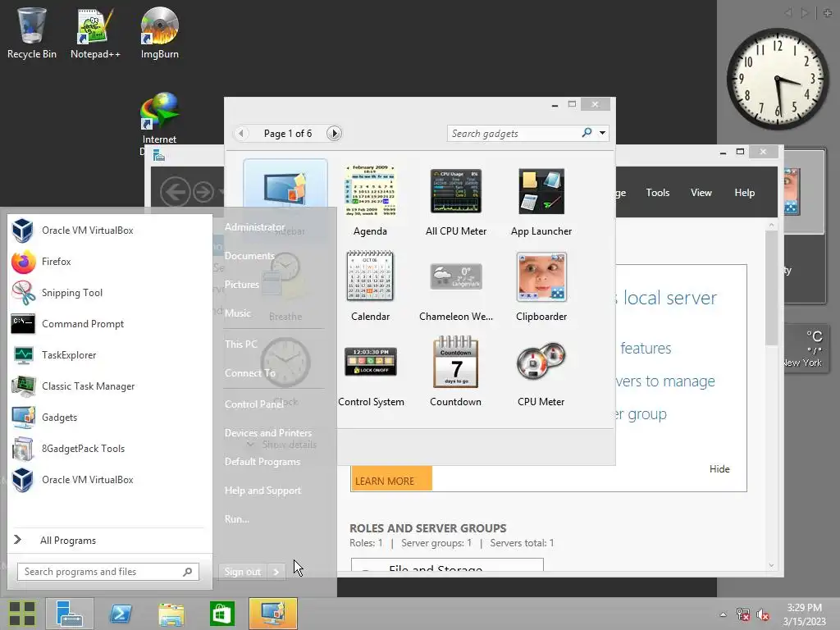Viewport: 840px width, 630px height.
Task: Open Administrator user folder
Action: click(254, 227)
